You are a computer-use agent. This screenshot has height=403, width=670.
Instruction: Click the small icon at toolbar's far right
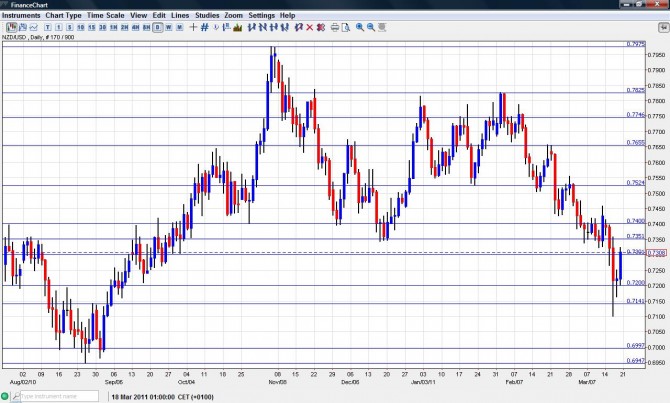click(663, 27)
